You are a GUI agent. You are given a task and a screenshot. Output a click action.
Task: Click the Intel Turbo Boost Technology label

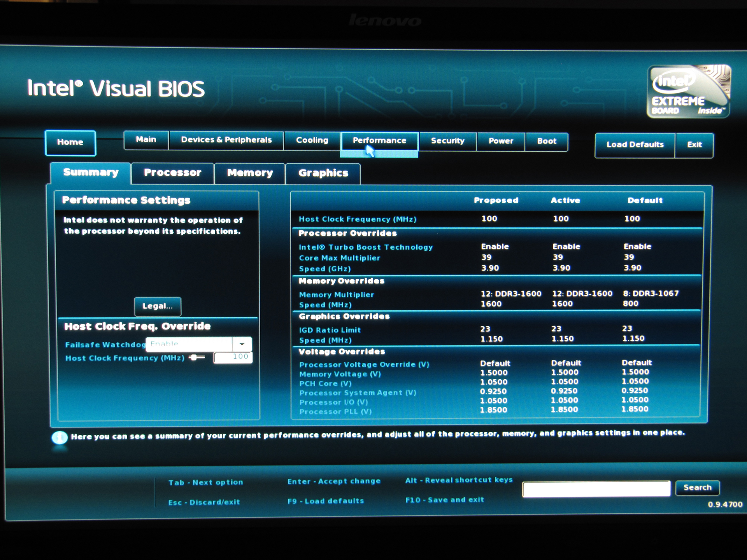tap(366, 247)
